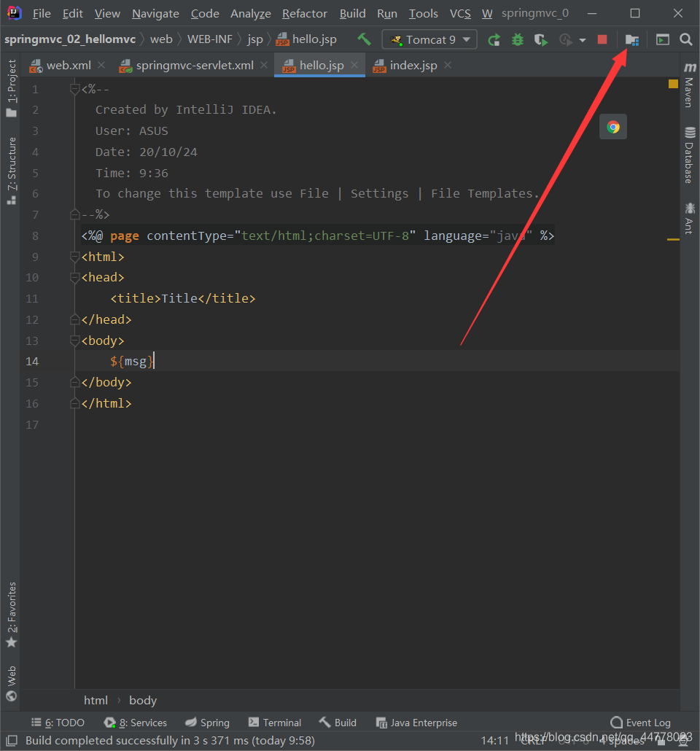Open the Run Anything icon beside search
Screen dimensions: 700x751
pyautogui.click(x=663, y=39)
